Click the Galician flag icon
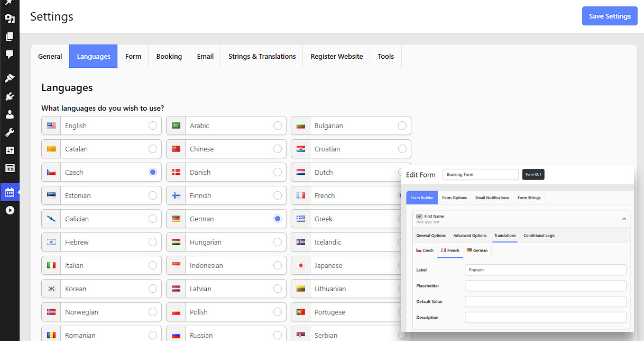This screenshot has height=341, width=644. tap(51, 219)
